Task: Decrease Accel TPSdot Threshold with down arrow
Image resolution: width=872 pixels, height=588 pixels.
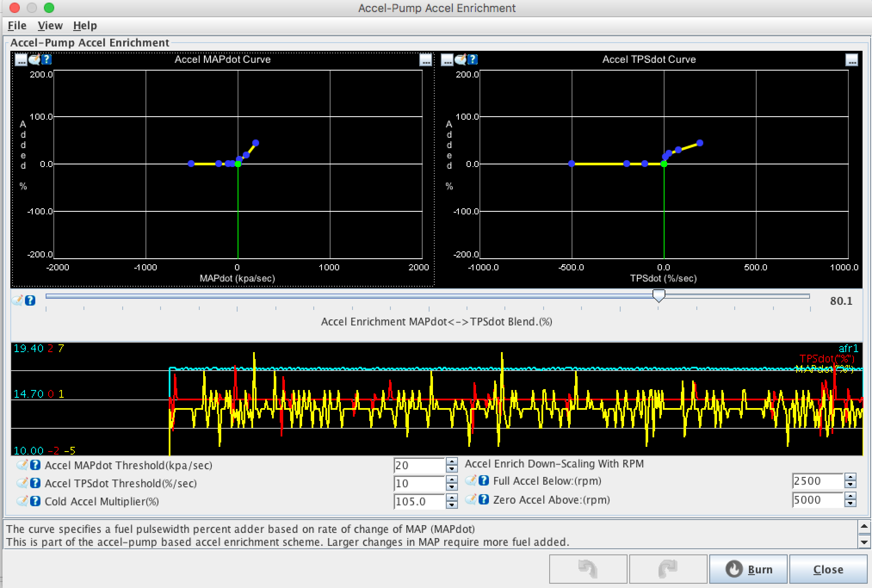Action: 451,487
